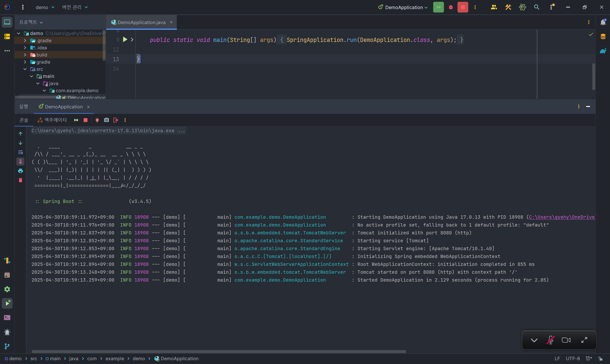The width and height of the screenshot is (610, 364).
Task: Click the C:\Users\gyehy\OneDrive path link in console
Action: click(561, 217)
